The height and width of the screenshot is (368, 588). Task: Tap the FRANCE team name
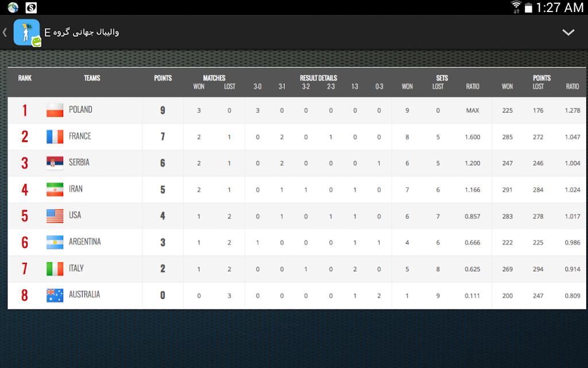80,136
